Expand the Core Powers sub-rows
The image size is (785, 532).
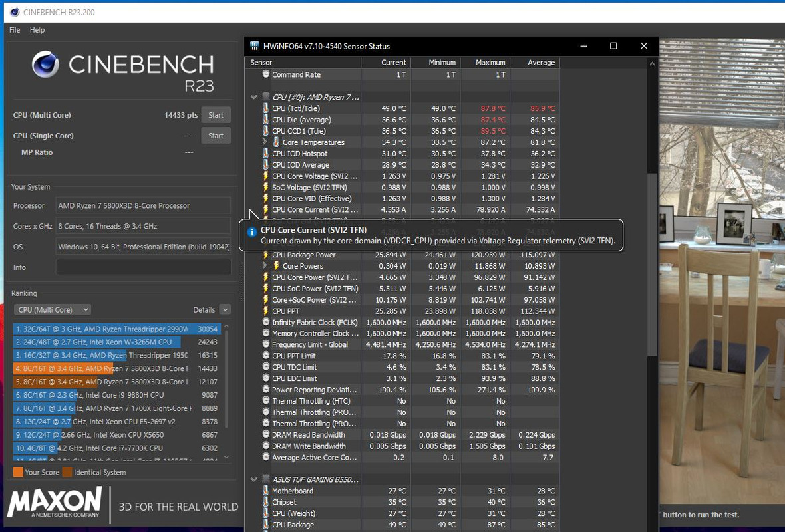pos(265,266)
